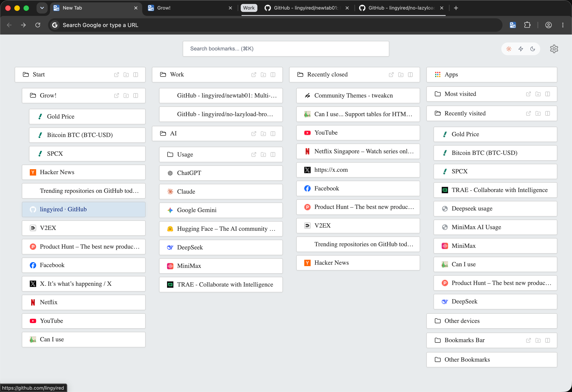Click the folder-plus icon on the Start row
Screen dimensions: 572x392
[x=126, y=74]
